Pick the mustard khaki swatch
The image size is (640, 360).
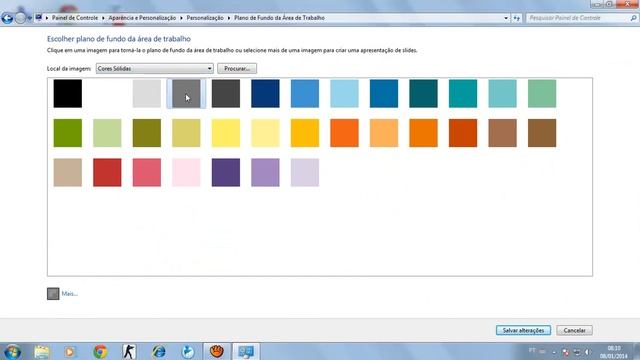[186, 133]
